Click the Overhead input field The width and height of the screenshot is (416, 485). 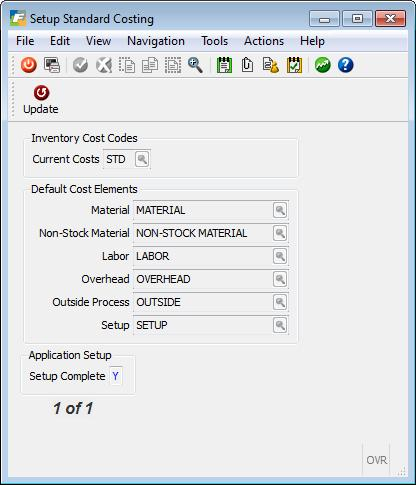click(x=211, y=279)
